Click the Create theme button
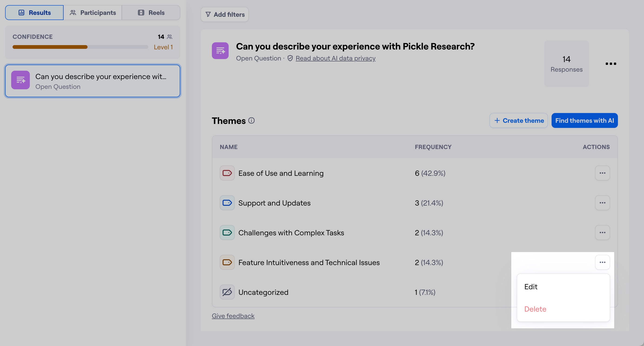The image size is (644, 346). [519, 121]
